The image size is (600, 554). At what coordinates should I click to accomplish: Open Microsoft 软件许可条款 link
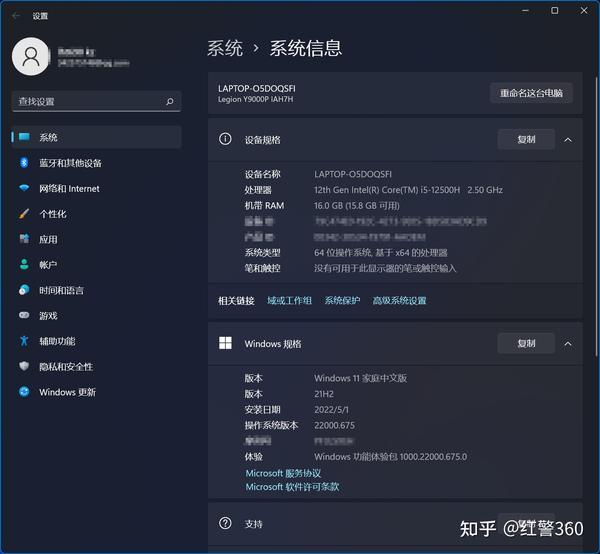[x=292, y=487]
